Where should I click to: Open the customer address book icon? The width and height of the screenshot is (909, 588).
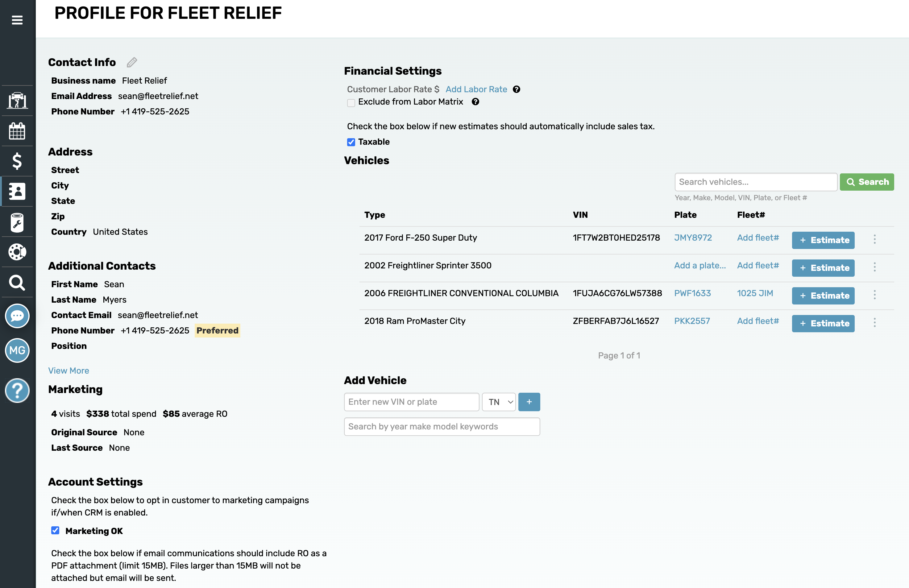point(17,191)
